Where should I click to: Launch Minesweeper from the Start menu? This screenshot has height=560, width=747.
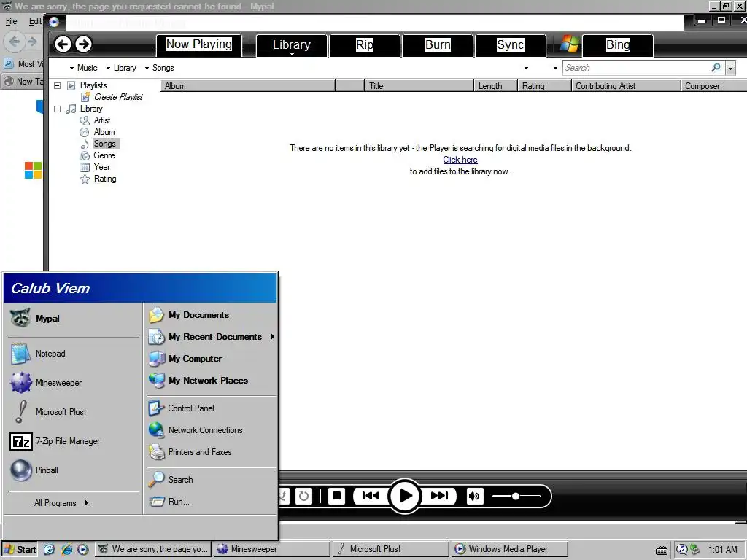(x=74, y=383)
